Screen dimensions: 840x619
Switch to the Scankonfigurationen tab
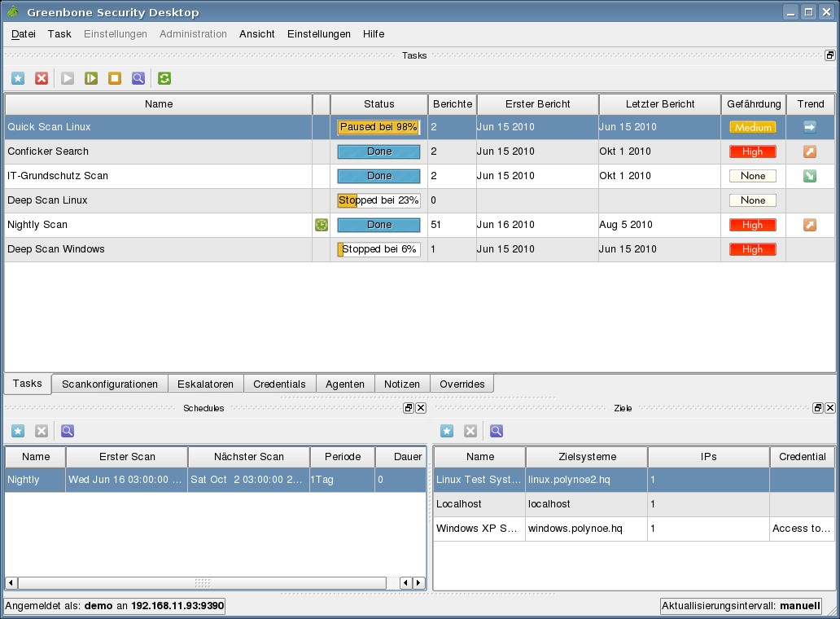(x=110, y=384)
